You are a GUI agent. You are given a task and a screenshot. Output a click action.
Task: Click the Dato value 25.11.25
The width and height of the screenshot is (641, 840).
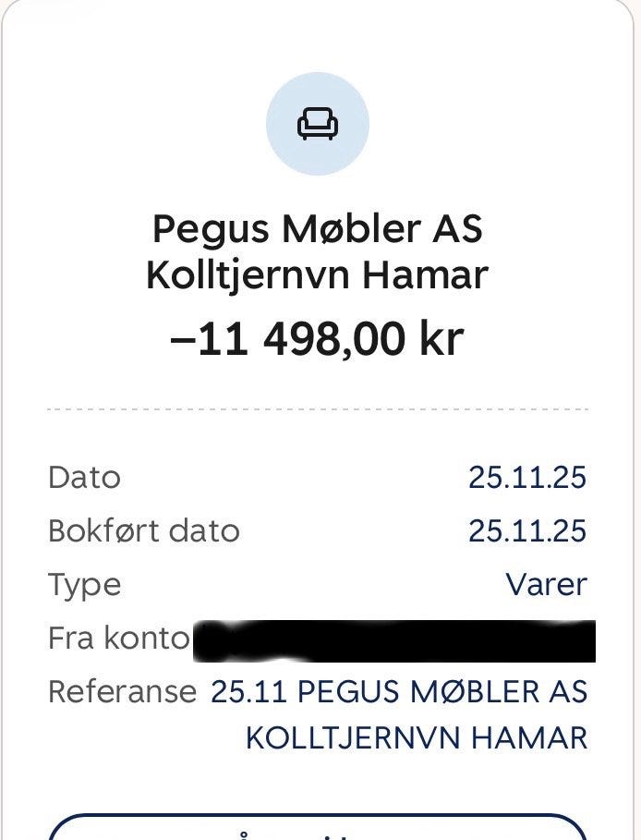pyautogui.click(x=527, y=478)
